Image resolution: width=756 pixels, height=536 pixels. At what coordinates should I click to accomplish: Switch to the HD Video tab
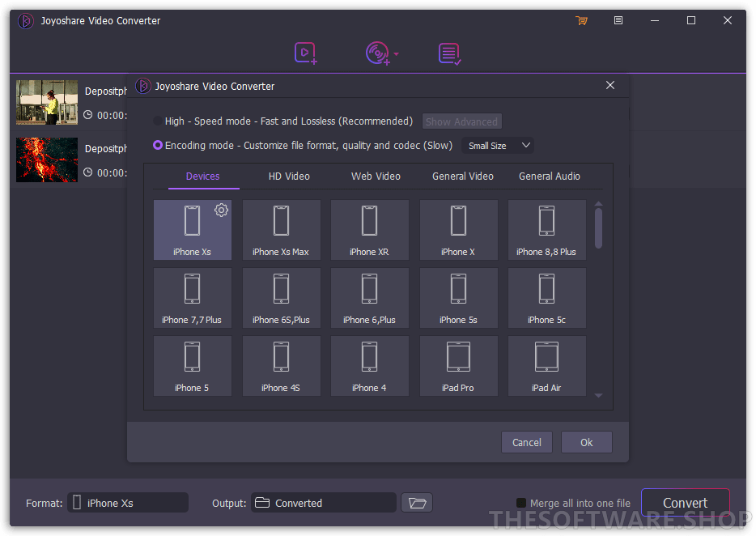(x=289, y=176)
